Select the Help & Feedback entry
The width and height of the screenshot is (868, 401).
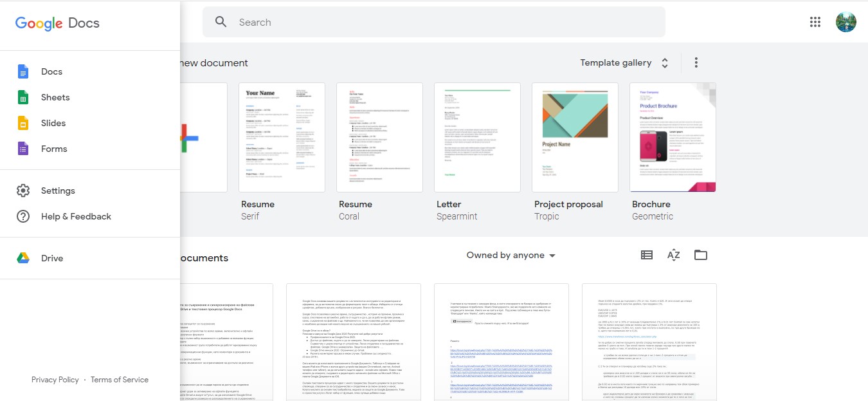(x=90, y=216)
